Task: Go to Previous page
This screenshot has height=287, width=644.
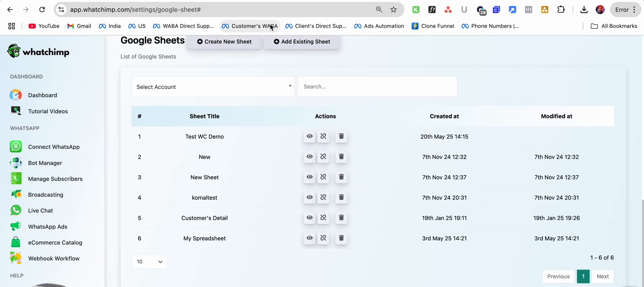Action: (558, 277)
